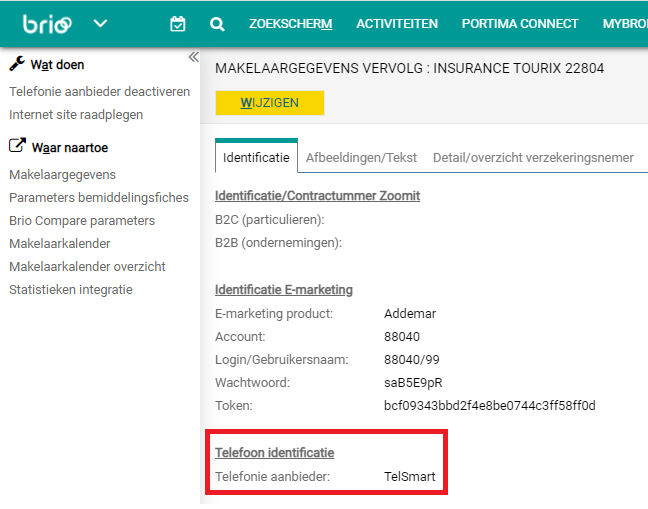Click Telefonie aanbieder deactiveren link
The height and width of the screenshot is (509, 648).
pyautogui.click(x=99, y=92)
